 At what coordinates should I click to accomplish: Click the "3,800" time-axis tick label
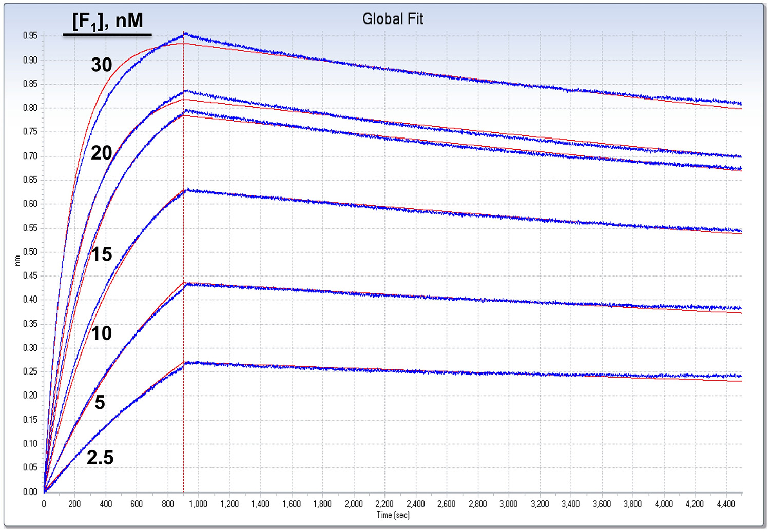633,504
